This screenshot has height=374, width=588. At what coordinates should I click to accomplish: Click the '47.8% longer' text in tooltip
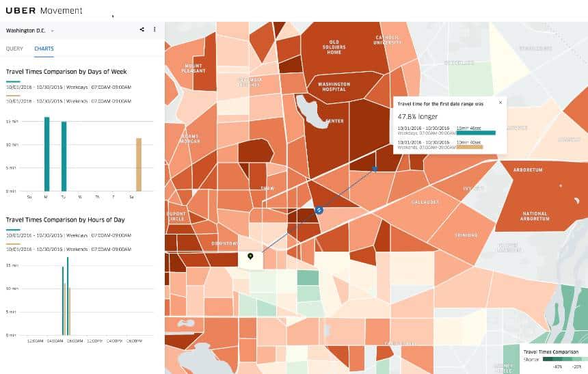coord(418,117)
